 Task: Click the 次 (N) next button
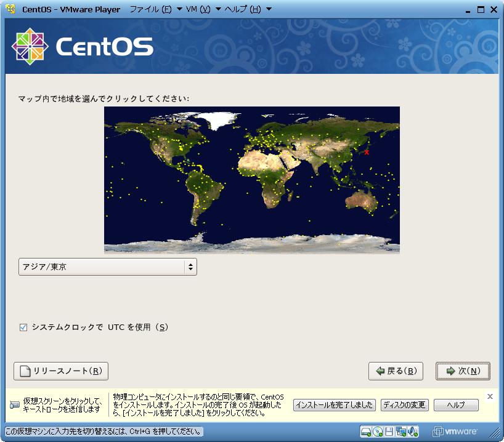click(462, 371)
